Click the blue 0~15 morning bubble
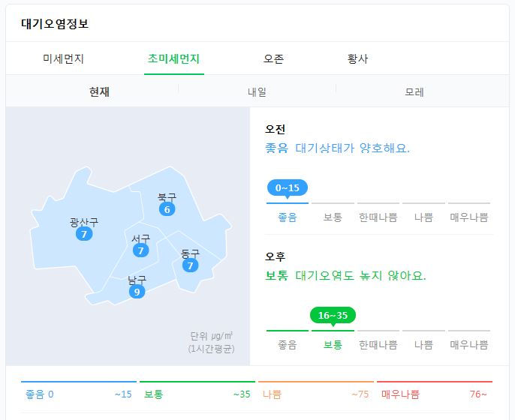Image resolution: width=515 pixels, height=420 pixels. 288,187
